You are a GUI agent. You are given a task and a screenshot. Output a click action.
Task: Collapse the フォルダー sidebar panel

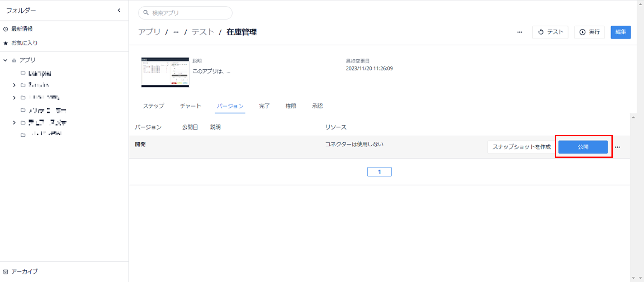point(119,11)
